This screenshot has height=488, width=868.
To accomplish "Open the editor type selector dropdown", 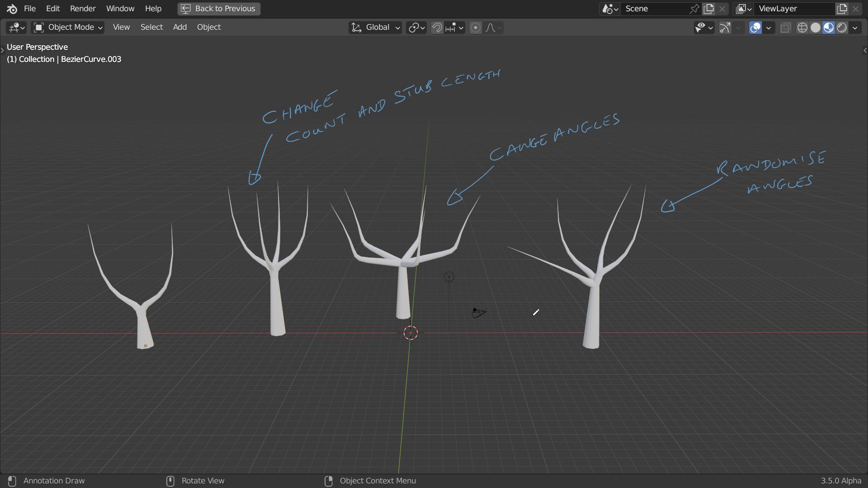I will (x=16, y=28).
